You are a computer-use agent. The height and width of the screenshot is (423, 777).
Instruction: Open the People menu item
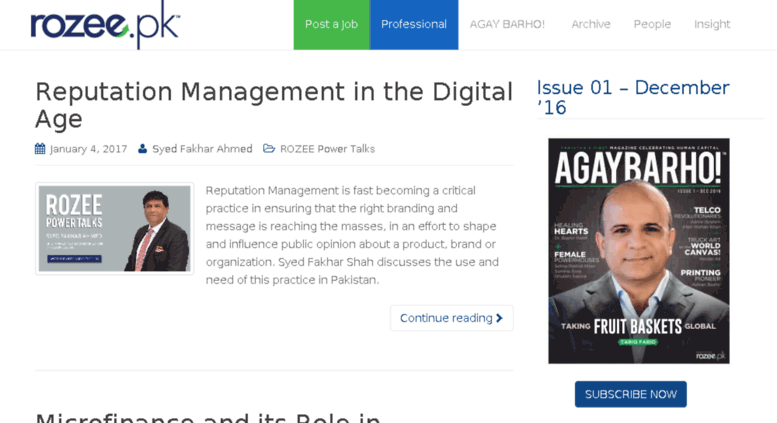point(652,24)
